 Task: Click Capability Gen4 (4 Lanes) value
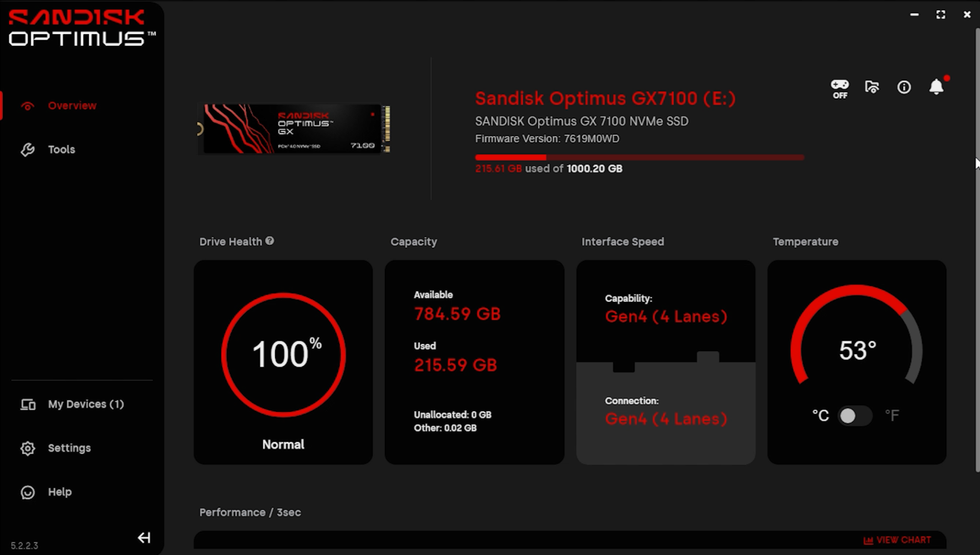pyautogui.click(x=666, y=316)
